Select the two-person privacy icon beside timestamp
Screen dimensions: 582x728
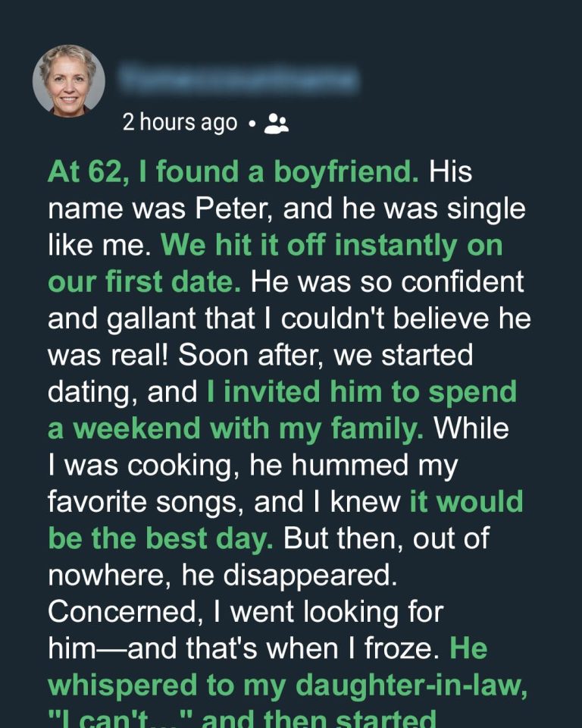click(x=277, y=123)
